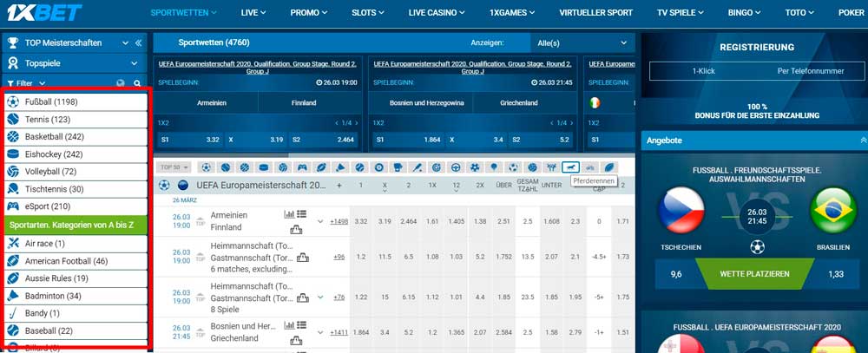Select the Eishockey puck icon in the sidebar
This screenshot has height=353, width=868.
tap(13, 154)
